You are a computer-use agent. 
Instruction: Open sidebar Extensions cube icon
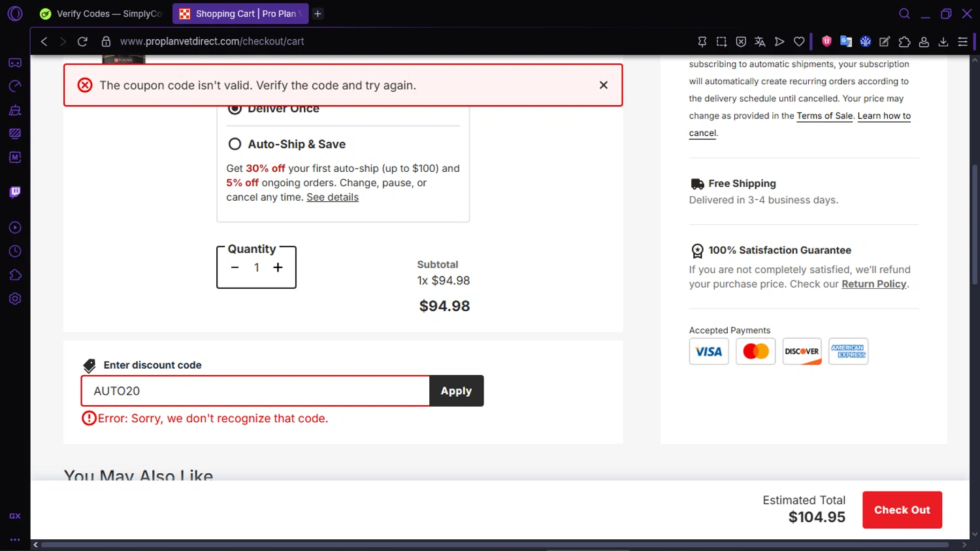[15, 275]
